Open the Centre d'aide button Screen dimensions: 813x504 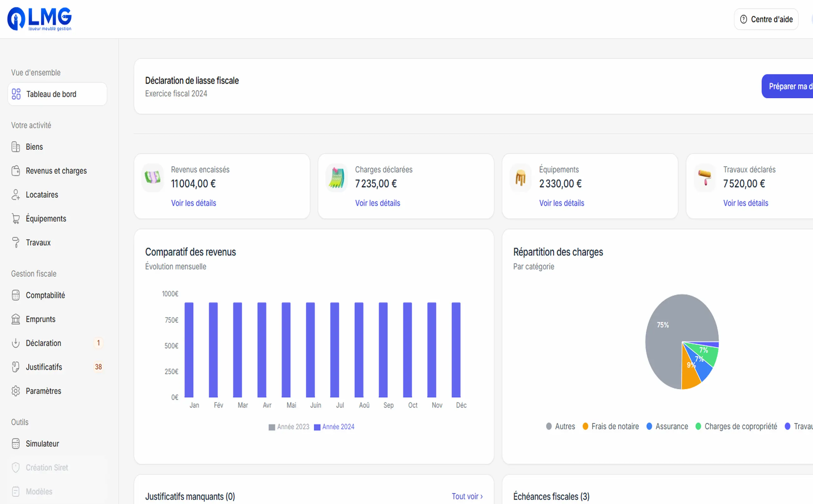point(766,19)
